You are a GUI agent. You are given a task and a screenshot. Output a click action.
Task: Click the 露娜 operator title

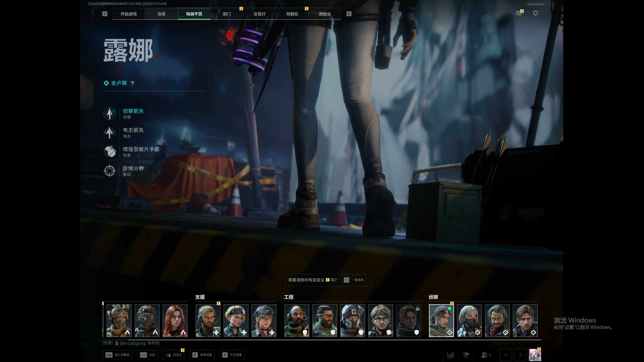128,50
